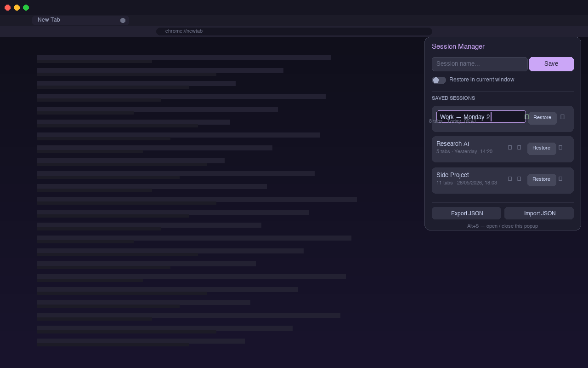Image resolution: width=588 pixels, height=368 pixels.
Task: Click the Side Project session name
Action: point(452,175)
